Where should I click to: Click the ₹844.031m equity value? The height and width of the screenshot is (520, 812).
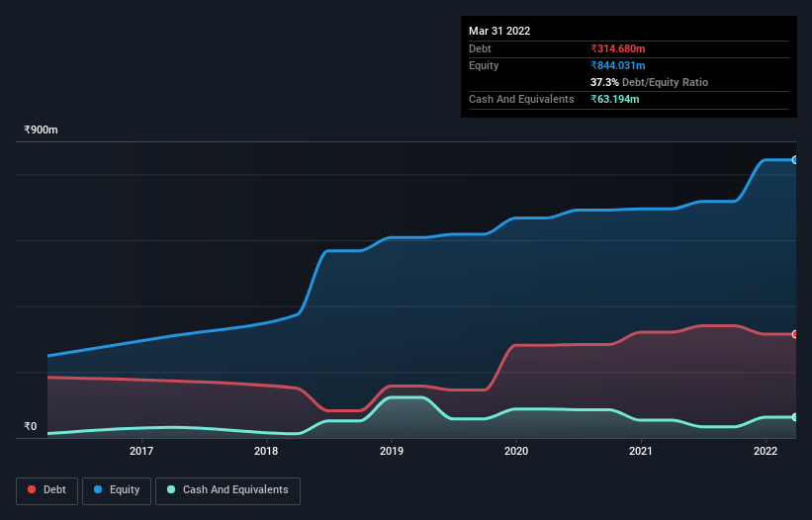[x=618, y=65]
